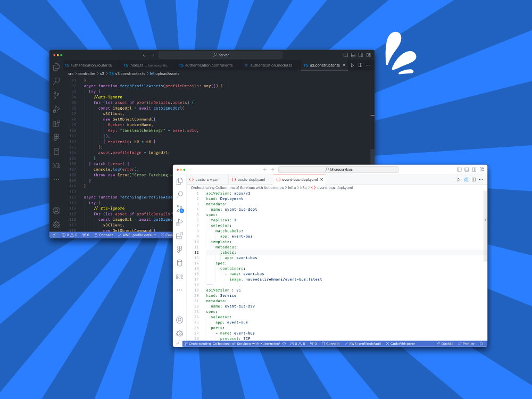Close the event-bus-depl.yaml tab
Viewport: 532px width, 399px height.
tap(322, 179)
